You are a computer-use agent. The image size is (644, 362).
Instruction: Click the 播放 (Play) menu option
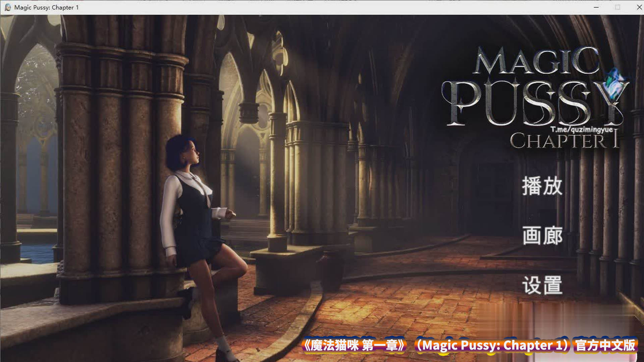(x=542, y=186)
